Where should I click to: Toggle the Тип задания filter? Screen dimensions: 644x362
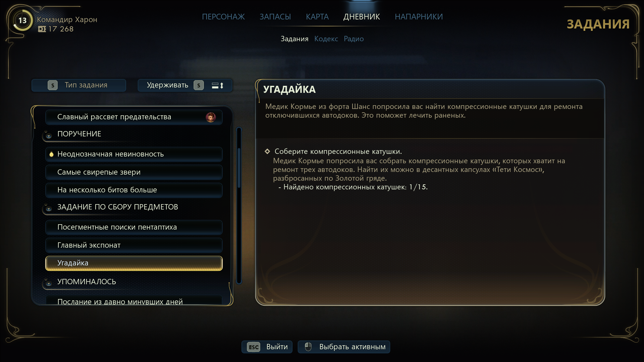[79, 85]
